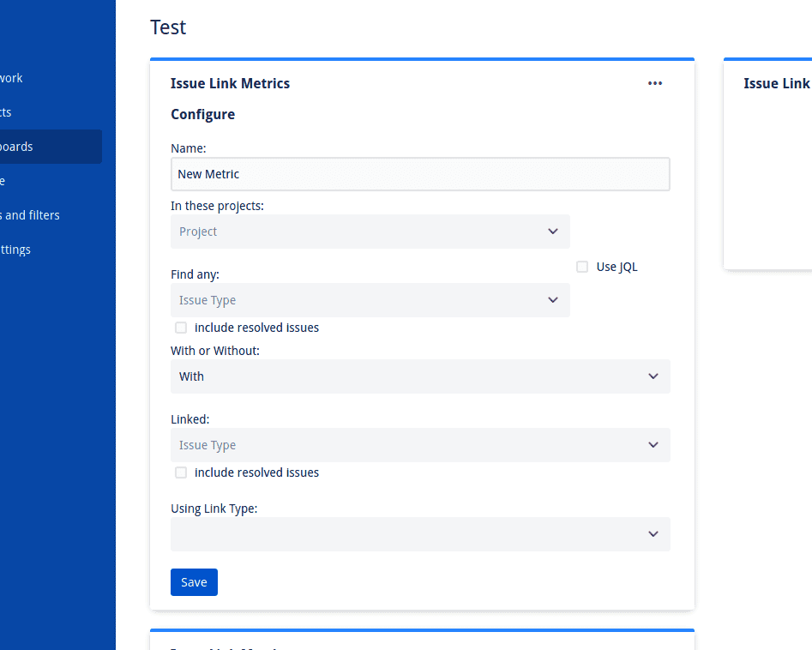
Task: Open the Linked Issue Type dropdown
Action: click(x=420, y=445)
